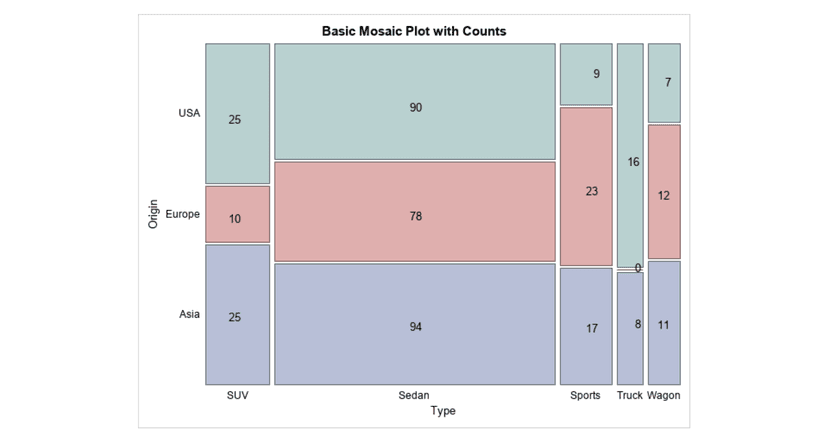This screenshot has height=437, width=828.
Task: Click the Asia Truck tile showing 8
Action: [x=629, y=328]
